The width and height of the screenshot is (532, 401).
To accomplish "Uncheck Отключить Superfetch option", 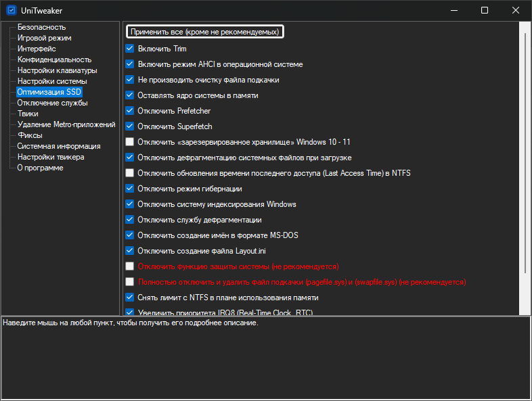I will point(130,126).
